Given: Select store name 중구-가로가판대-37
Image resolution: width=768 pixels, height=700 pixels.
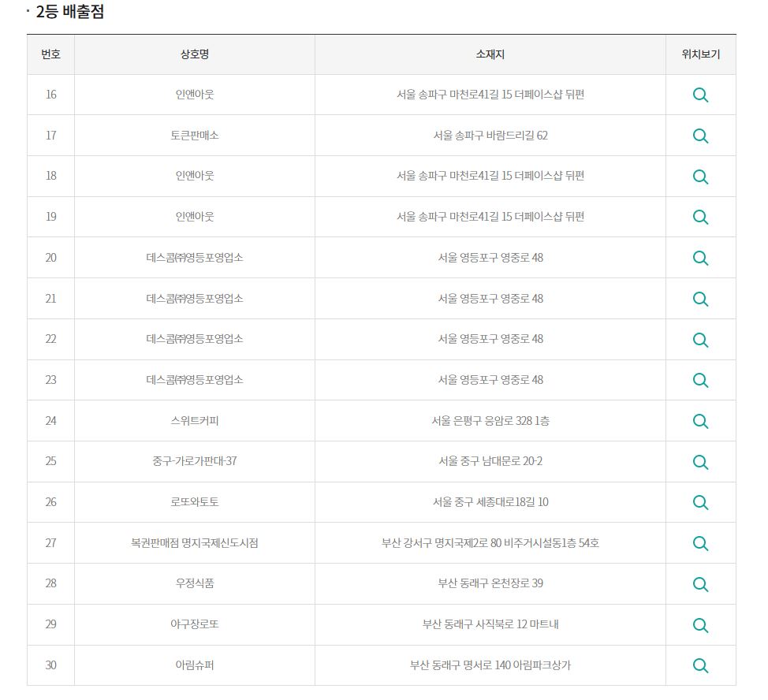Looking at the screenshot, I should click(x=195, y=461).
